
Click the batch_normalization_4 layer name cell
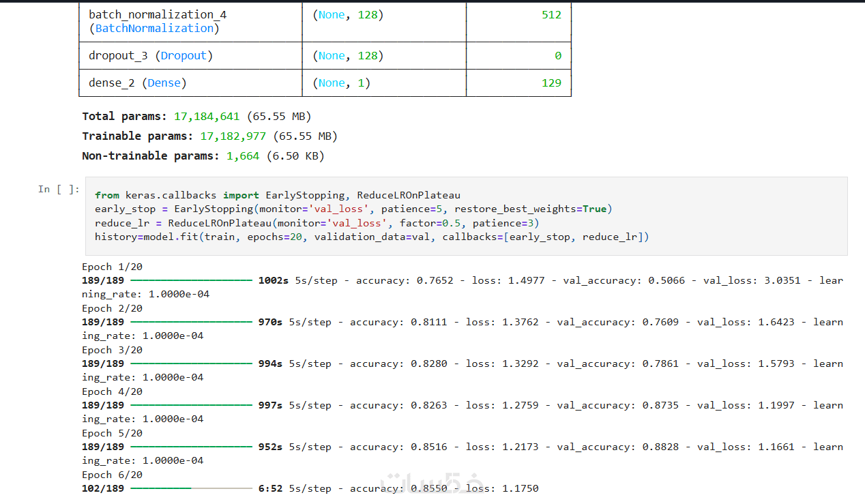[x=190, y=22]
